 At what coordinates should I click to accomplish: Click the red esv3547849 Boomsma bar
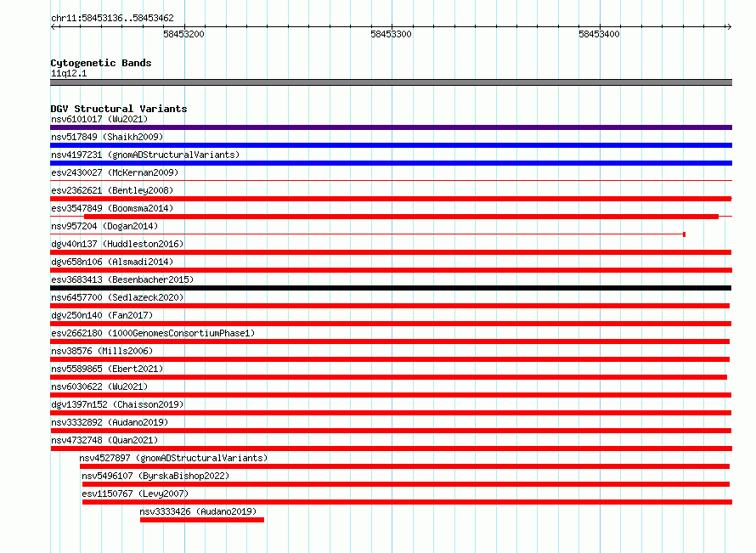point(401,217)
